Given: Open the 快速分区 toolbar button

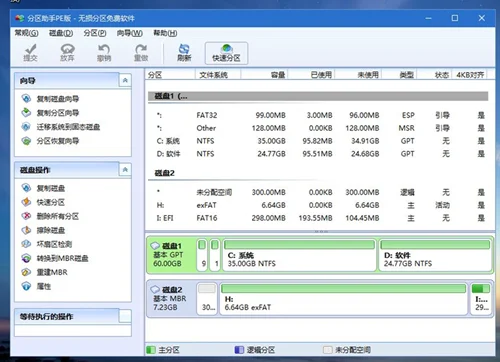Looking at the screenshot, I should [x=226, y=53].
